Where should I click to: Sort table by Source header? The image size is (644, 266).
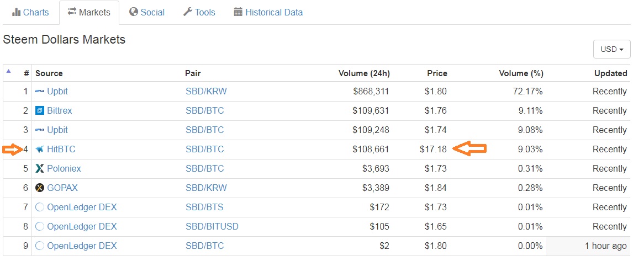click(x=49, y=73)
